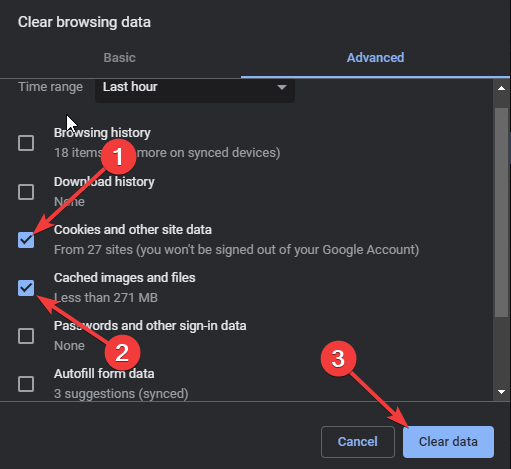Open the Time range dropdown
Image resolution: width=511 pixels, height=469 pixels.
pos(195,89)
